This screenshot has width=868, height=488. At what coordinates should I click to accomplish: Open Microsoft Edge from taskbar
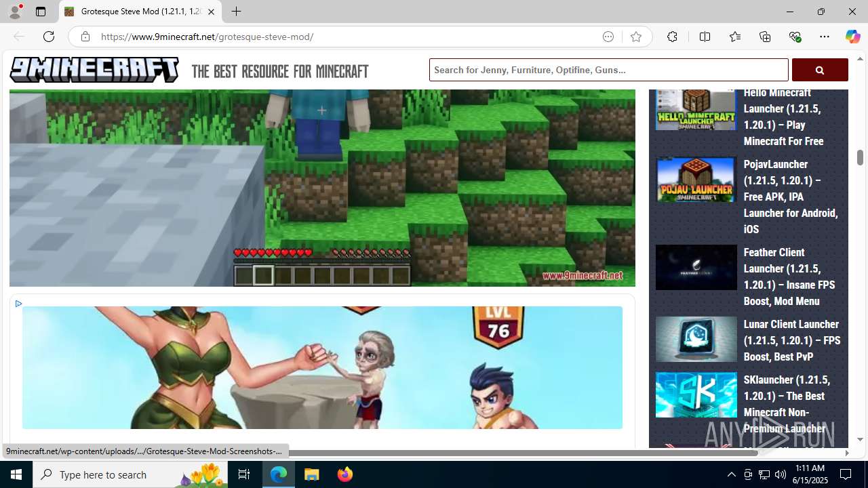[x=279, y=474]
